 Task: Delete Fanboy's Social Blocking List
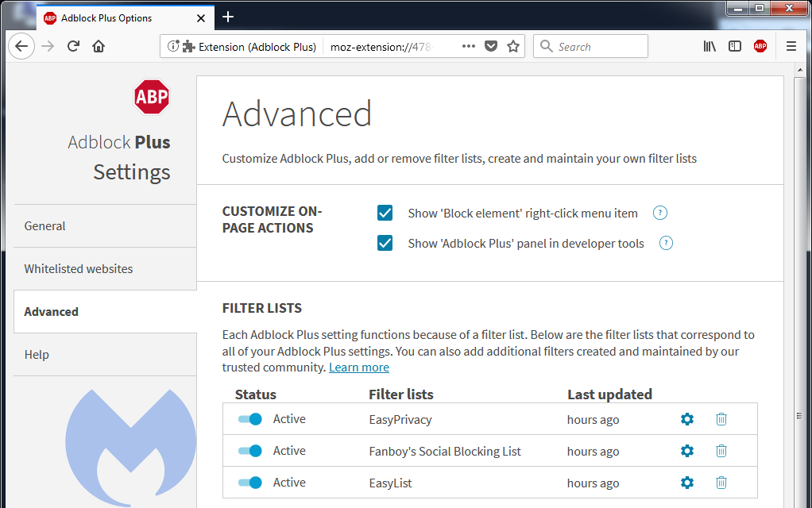click(x=721, y=451)
